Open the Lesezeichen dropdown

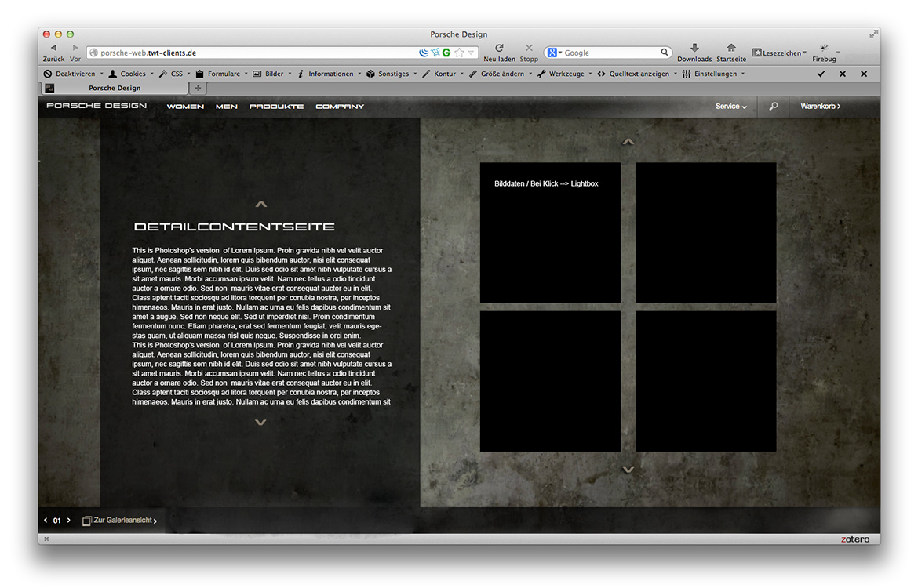click(x=779, y=53)
